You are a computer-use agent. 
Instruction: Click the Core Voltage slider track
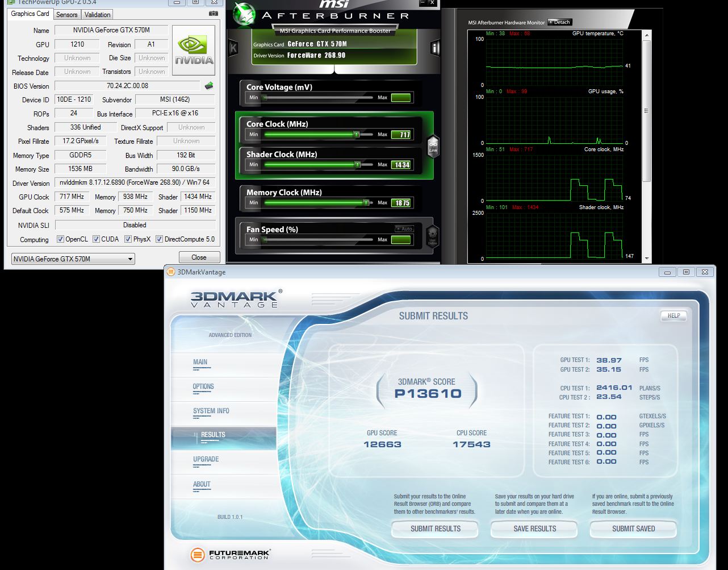click(x=318, y=97)
